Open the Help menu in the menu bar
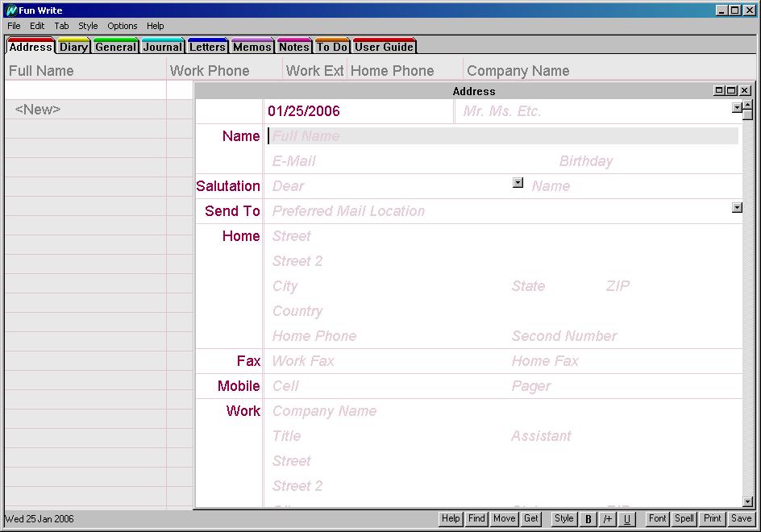The image size is (761, 532). coord(156,26)
